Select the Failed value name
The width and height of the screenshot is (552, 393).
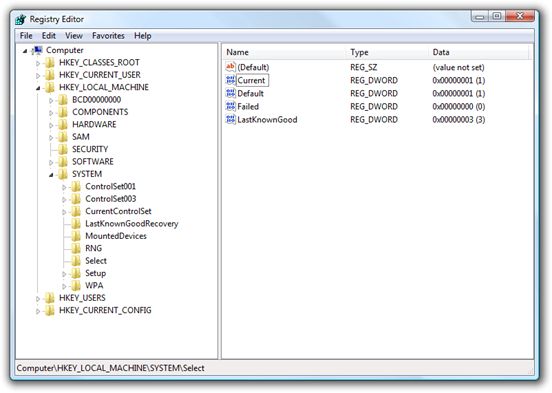pos(248,106)
